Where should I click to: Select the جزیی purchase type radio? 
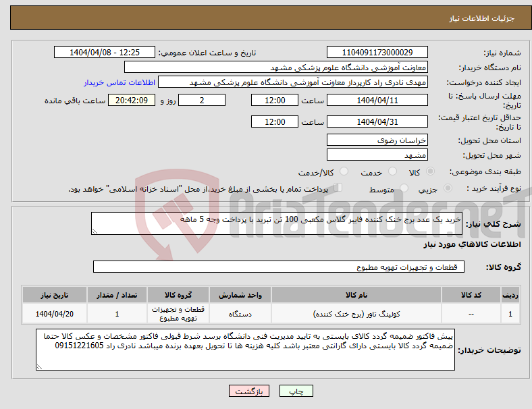(x=448, y=188)
